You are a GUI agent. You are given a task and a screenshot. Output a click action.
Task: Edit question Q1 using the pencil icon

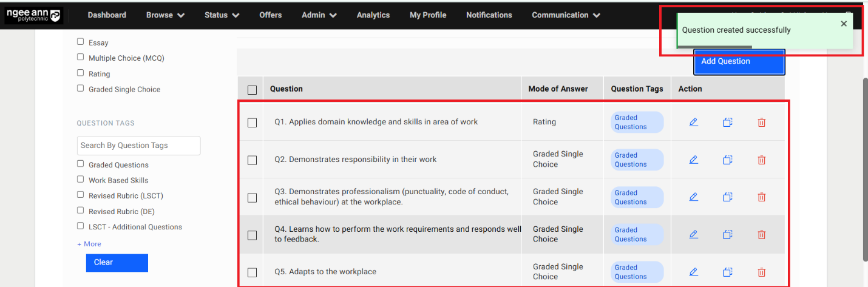(x=693, y=122)
